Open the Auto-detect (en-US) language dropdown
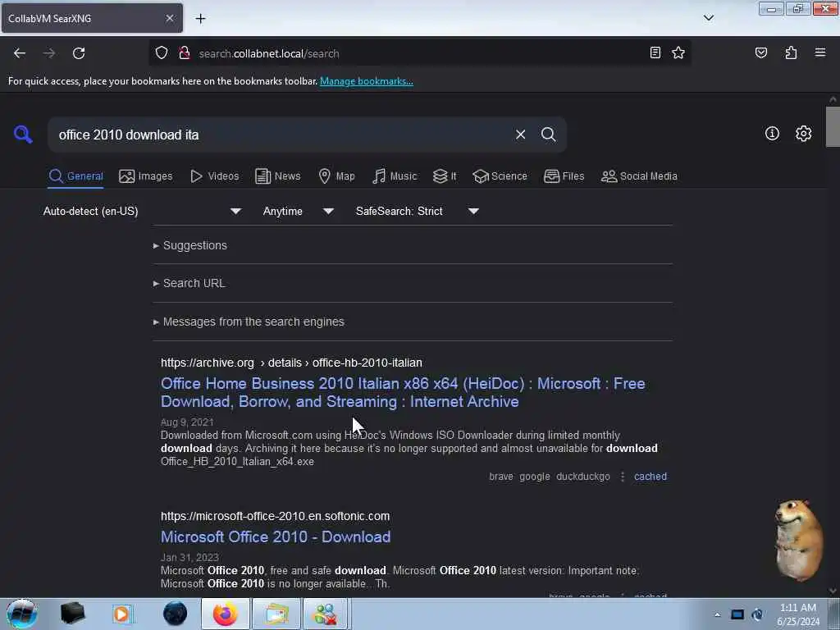The image size is (840, 630). (142, 211)
